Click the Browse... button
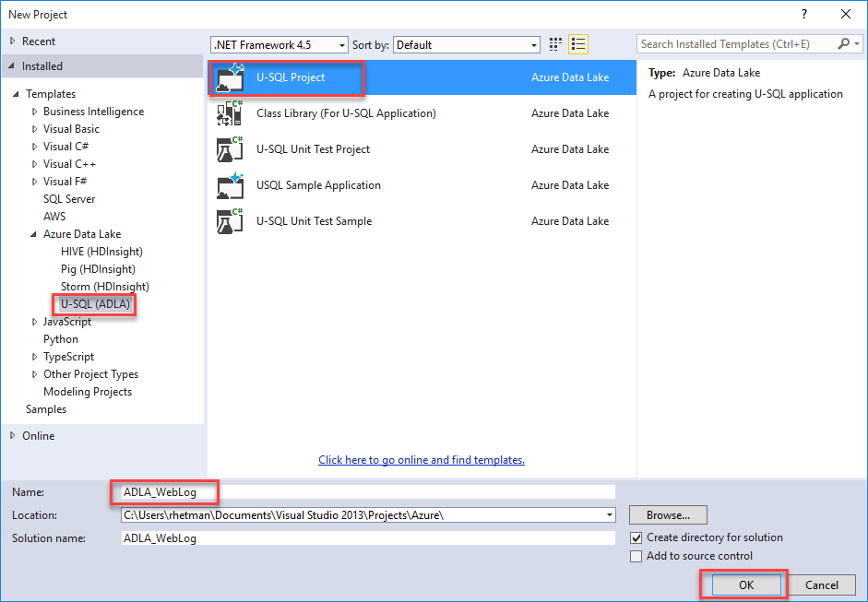 click(668, 515)
